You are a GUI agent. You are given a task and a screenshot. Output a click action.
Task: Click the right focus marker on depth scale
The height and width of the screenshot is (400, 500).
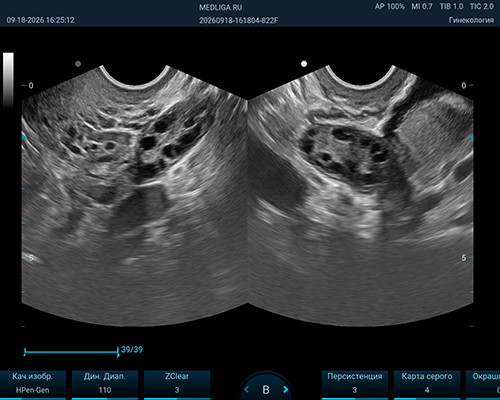pyautogui.click(x=471, y=137)
